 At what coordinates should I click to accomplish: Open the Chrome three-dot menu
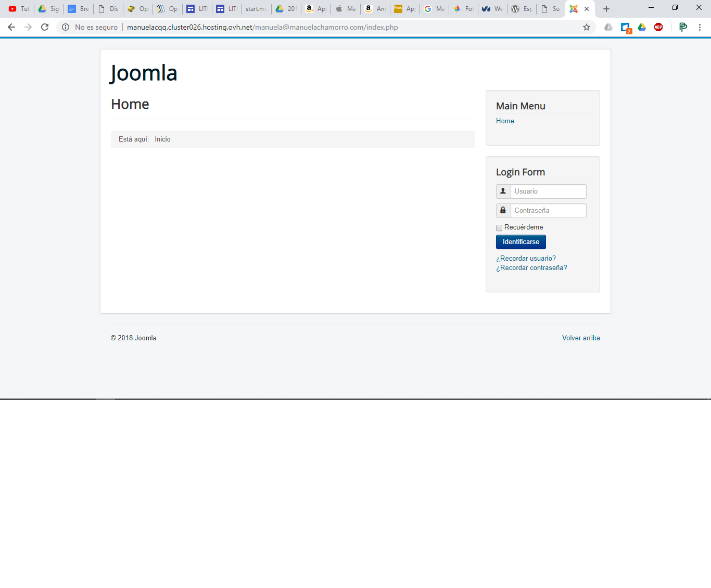click(700, 27)
